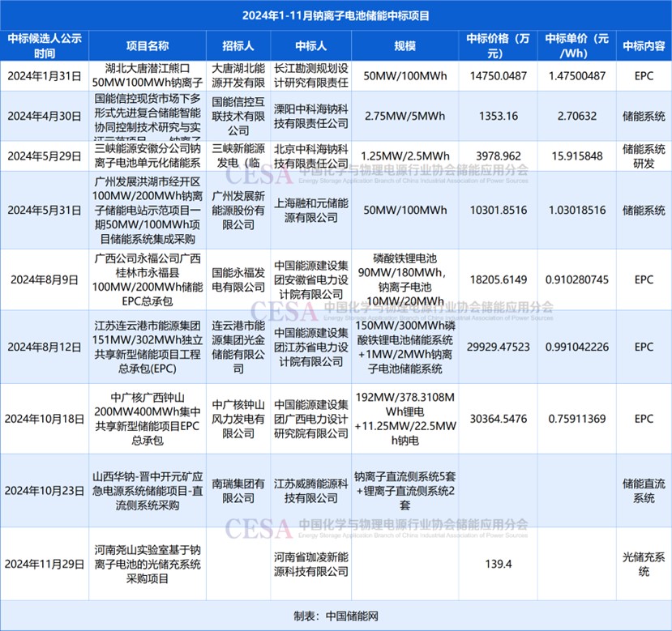Click the unit price cell 2.70632
Viewport: 672px width, 631px height.
576,116
